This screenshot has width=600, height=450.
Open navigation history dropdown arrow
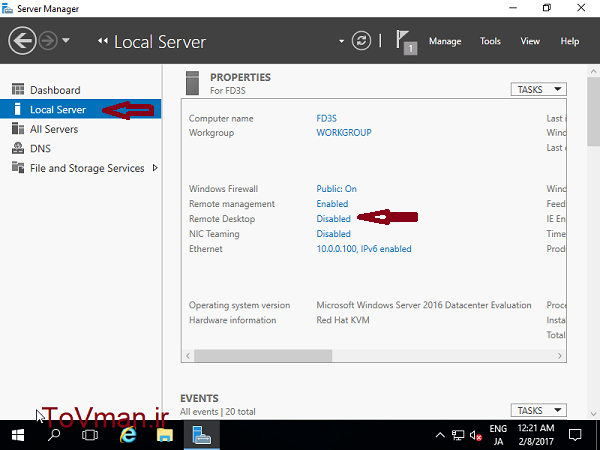point(66,40)
